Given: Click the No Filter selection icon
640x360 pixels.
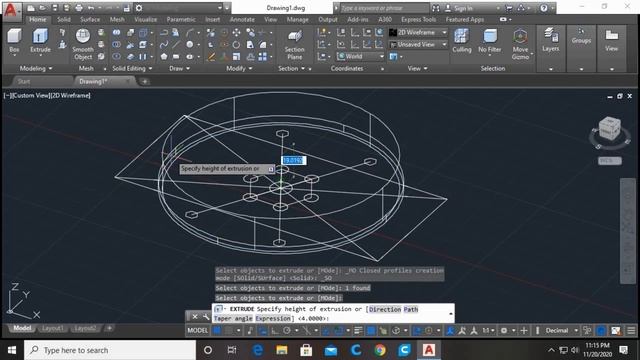Looking at the screenshot, I should coord(489,41).
